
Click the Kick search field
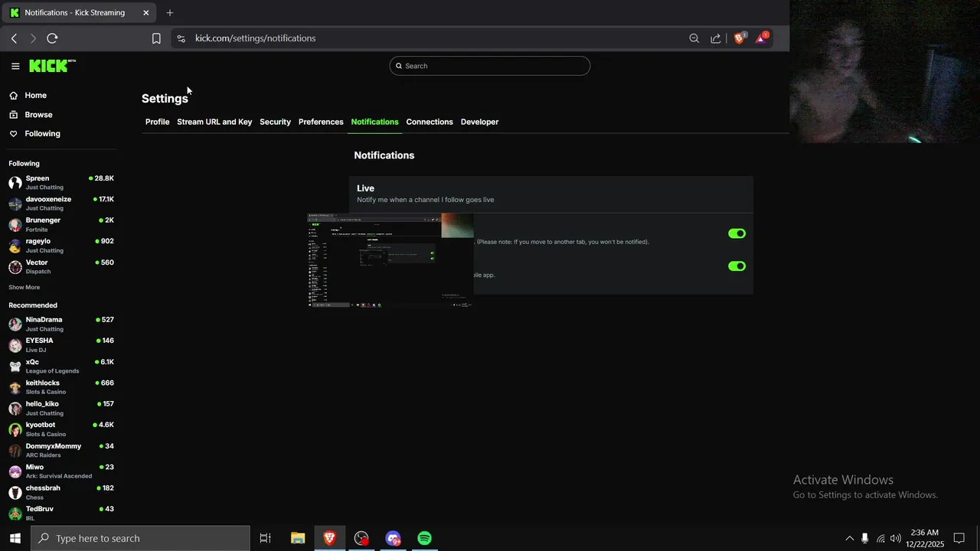click(x=490, y=66)
